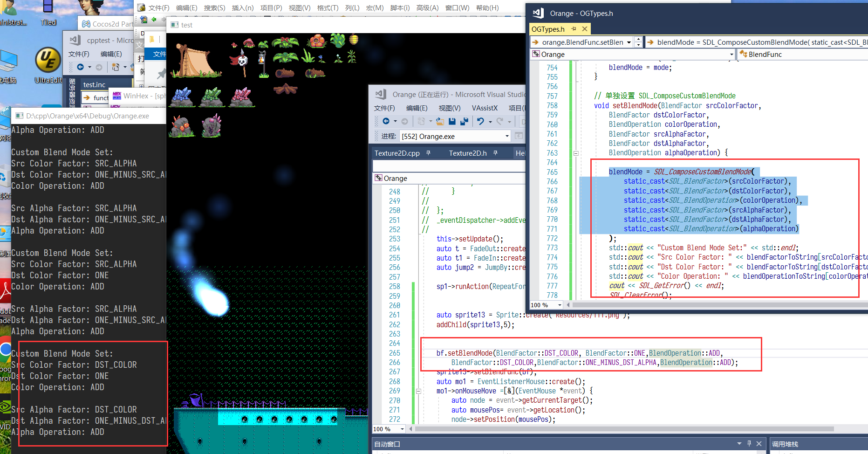This screenshot has height=454, width=868.
Task: Click 'SDL_ComposeCustomBlendMode(' on line 765
Action: [704, 172]
